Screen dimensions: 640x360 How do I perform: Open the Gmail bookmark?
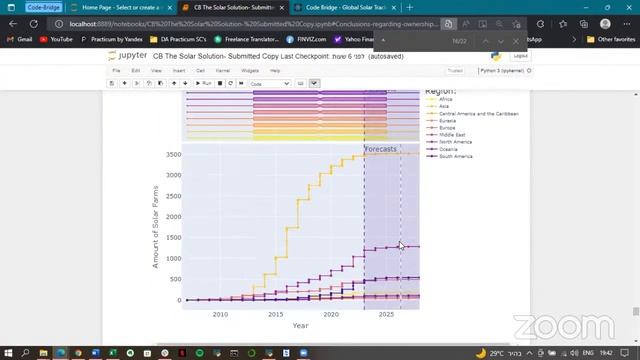tap(20, 40)
